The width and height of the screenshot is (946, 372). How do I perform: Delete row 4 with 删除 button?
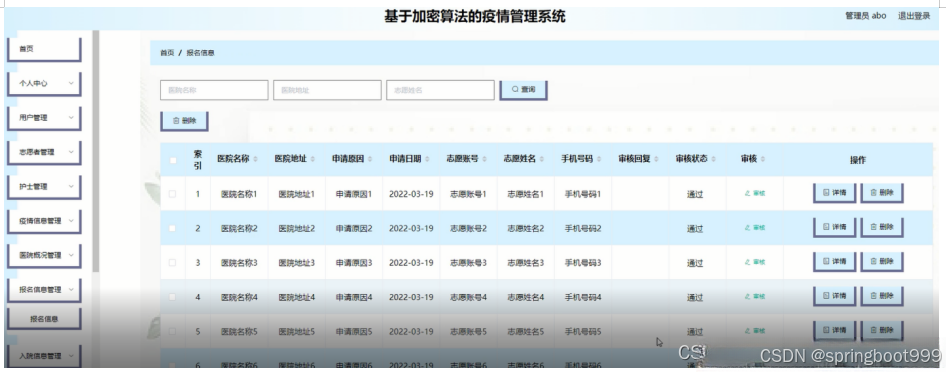[x=881, y=296]
